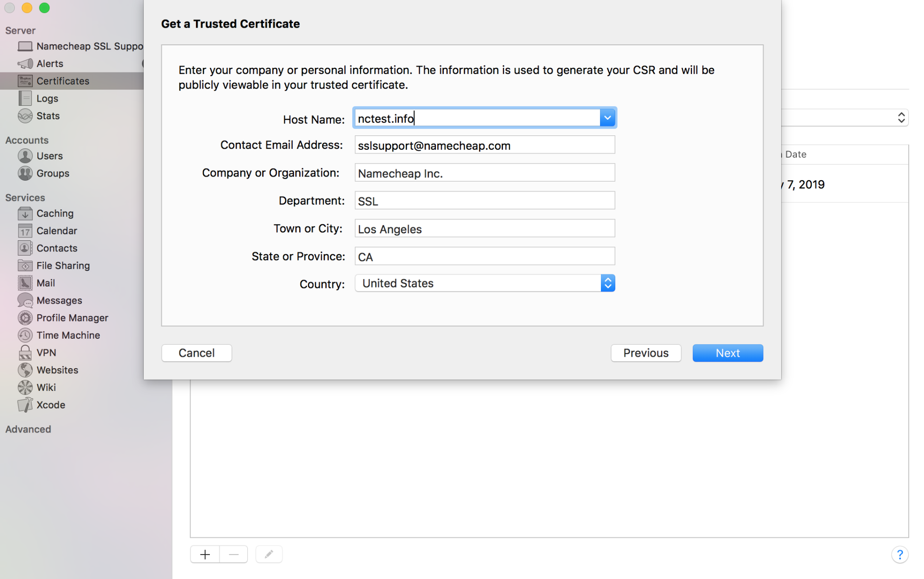Select Users under Accounts
This screenshot has height=579, width=924.
point(49,156)
